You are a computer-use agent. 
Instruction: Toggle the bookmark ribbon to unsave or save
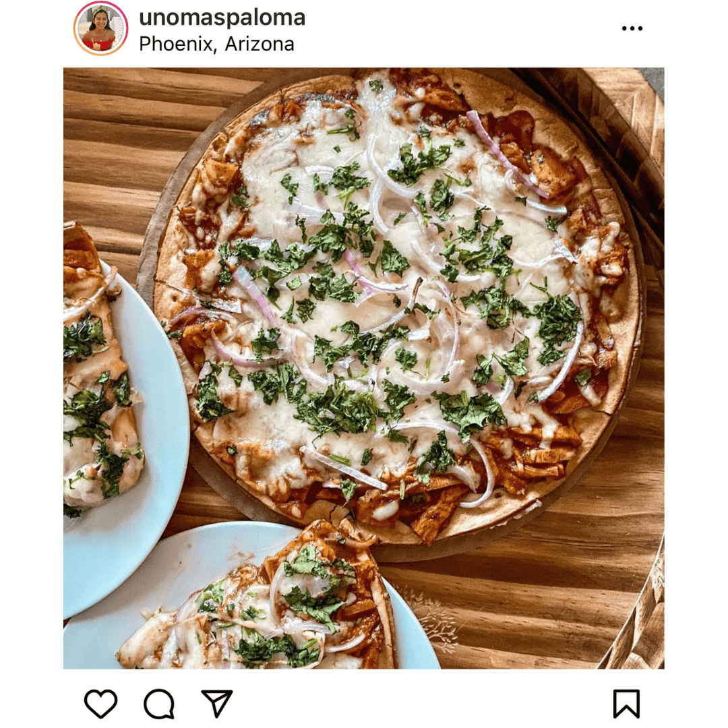tap(626, 704)
